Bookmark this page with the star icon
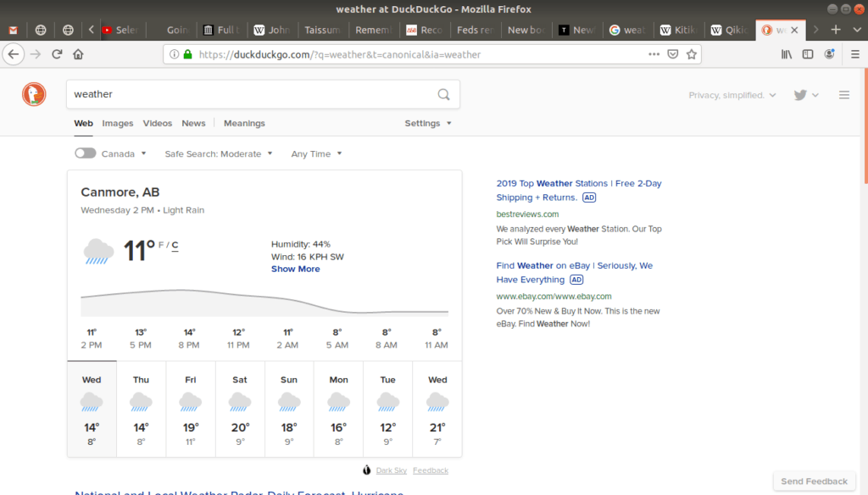The width and height of the screenshot is (868, 495). point(692,54)
